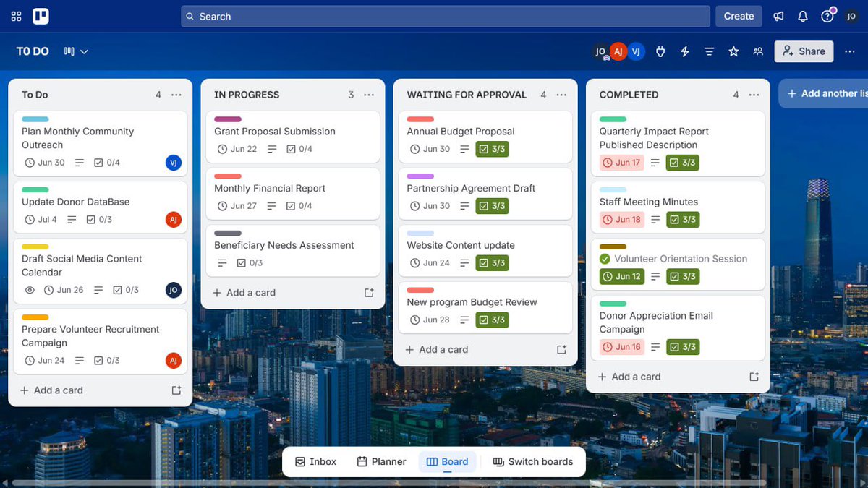Click the blue label on Plan Monthly Community Outreach
Image resolution: width=868 pixels, height=488 pixels.
click(x=35, y=119)
